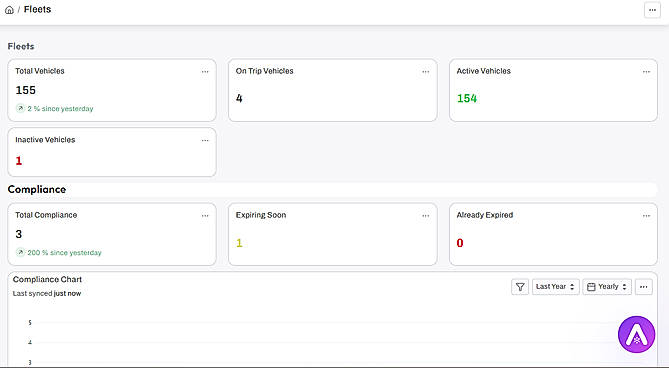Click the Inactive Vehicles card title
The image size is (669, 368).
click(x=45, y=139)
